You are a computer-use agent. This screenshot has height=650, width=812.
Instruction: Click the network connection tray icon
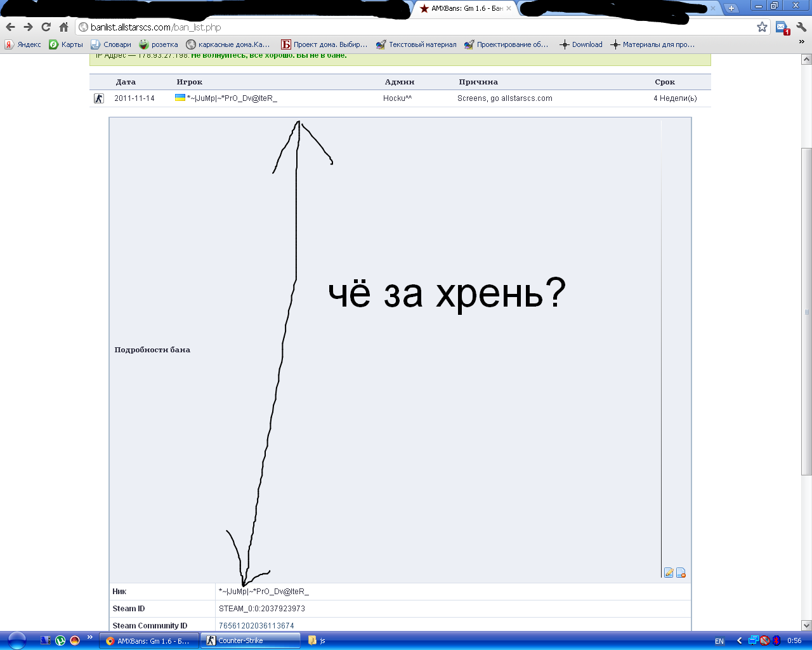753,640
